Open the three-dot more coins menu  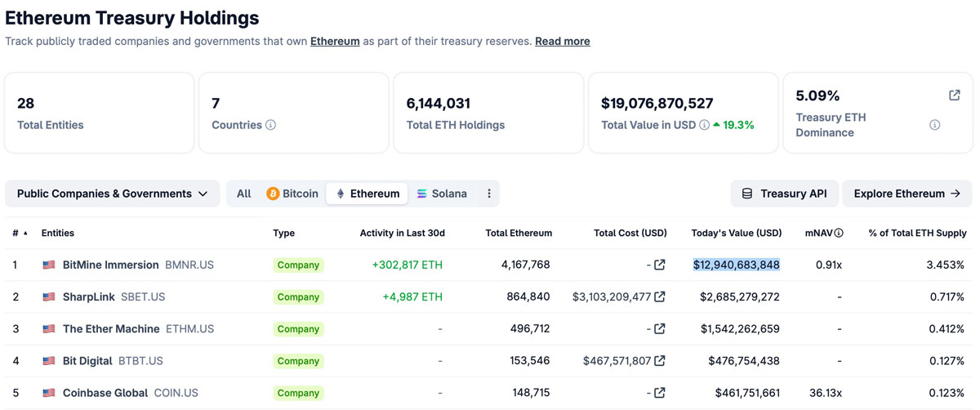click(x=489, y=194)
